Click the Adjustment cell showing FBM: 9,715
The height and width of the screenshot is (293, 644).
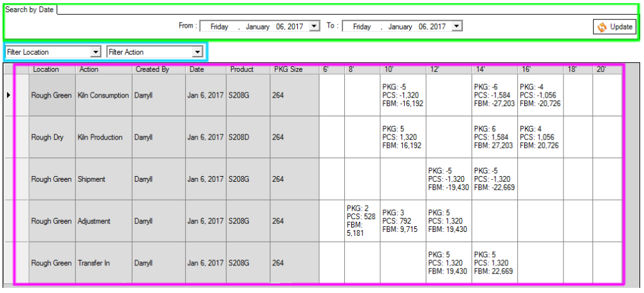click(x=403, y=221)
